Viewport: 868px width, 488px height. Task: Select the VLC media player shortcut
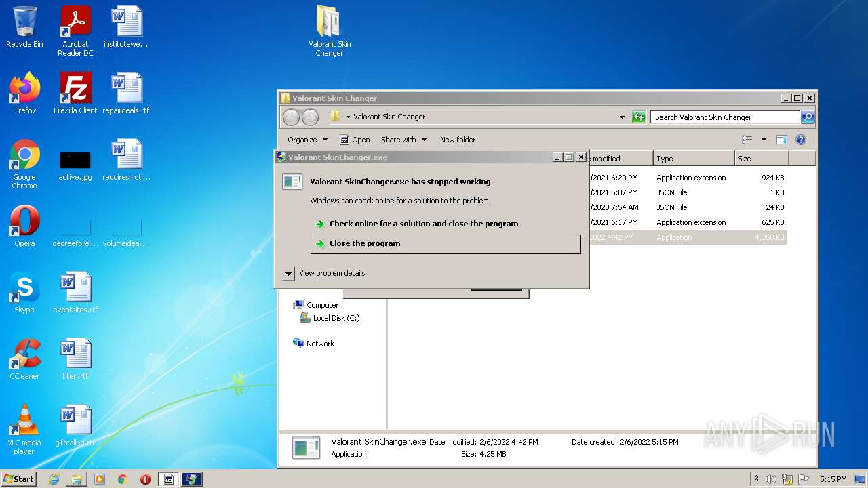(x=24, y=429)
